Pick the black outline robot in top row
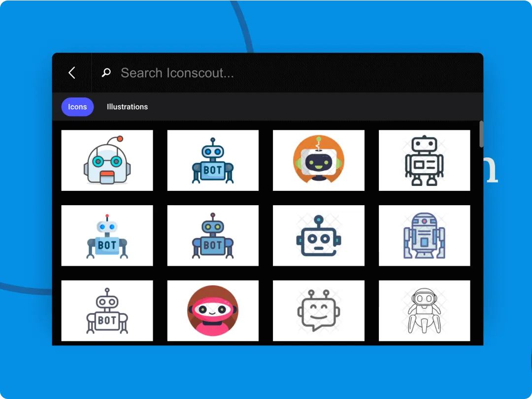The height and width of the screenshot is (399, 532). tap(425, 160)
